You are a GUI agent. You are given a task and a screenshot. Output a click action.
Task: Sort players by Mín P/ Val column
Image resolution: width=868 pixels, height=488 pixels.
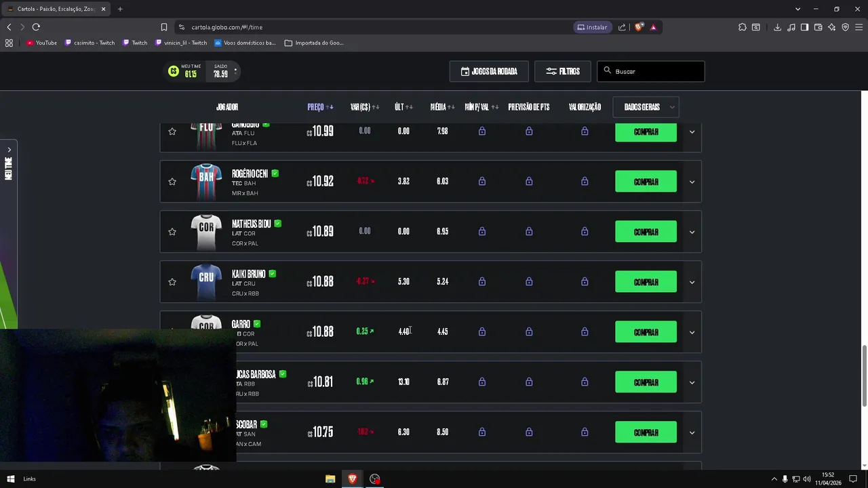(481, 107)
